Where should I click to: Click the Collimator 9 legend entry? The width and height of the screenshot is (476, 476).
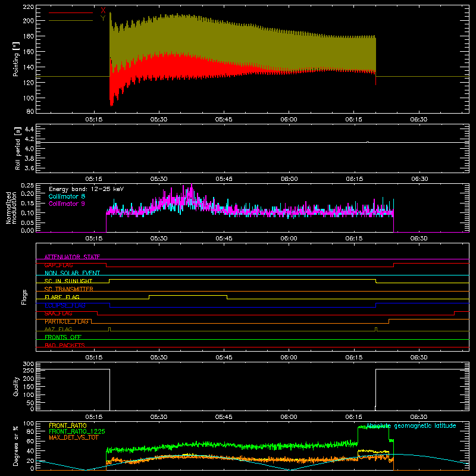coord(67,203)
